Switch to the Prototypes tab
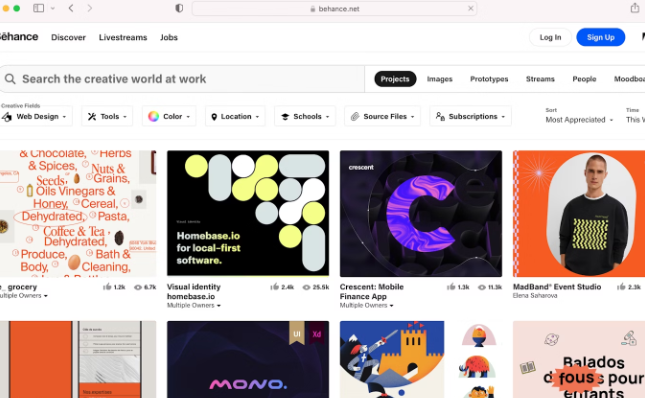This screenshot has width=645, height=398. pos(489,79)
